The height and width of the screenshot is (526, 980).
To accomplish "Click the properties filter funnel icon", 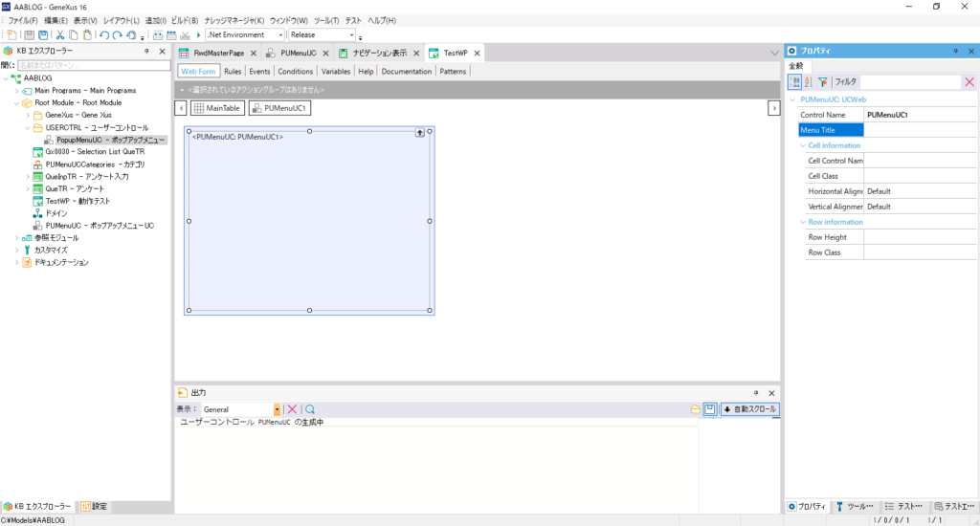I will (x=822, y=82).
